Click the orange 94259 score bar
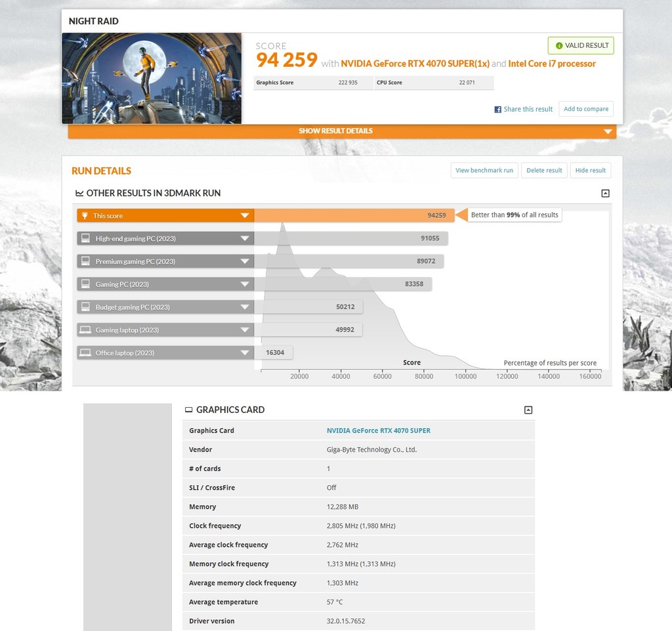Image resolution: width=672 pixels, height=631 pixels. (x=354, y=215)
